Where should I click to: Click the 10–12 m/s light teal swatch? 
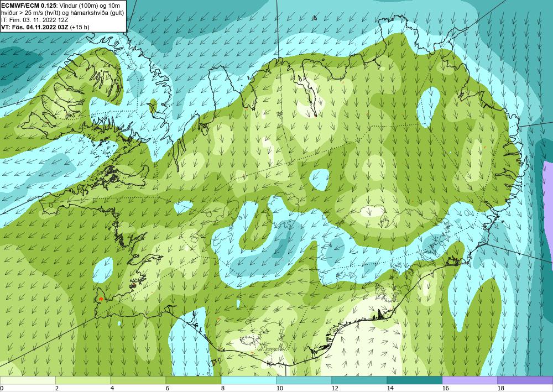(x=304, y=380)
